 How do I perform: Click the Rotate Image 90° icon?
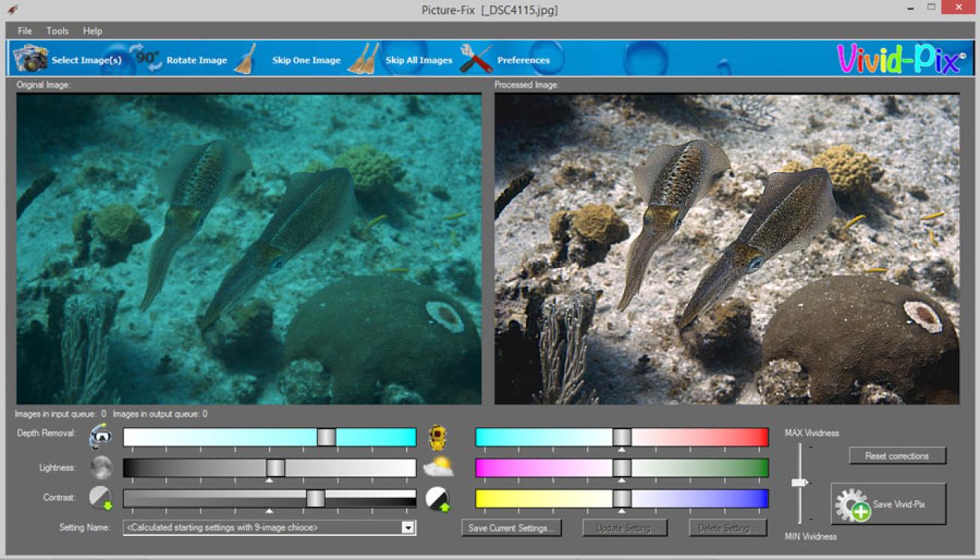pyautogui.click(x=146, y=58)
